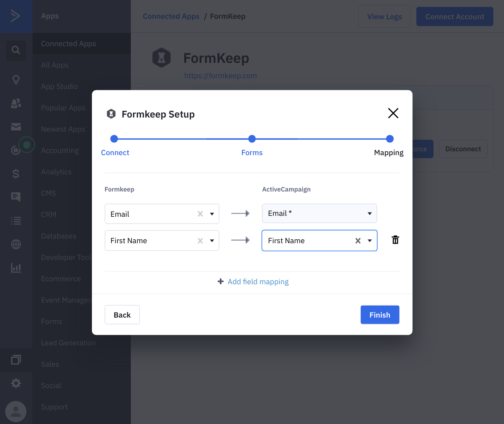The image size is (504, 424).
Task: Select the Sales category
Action: pos(50,364)
